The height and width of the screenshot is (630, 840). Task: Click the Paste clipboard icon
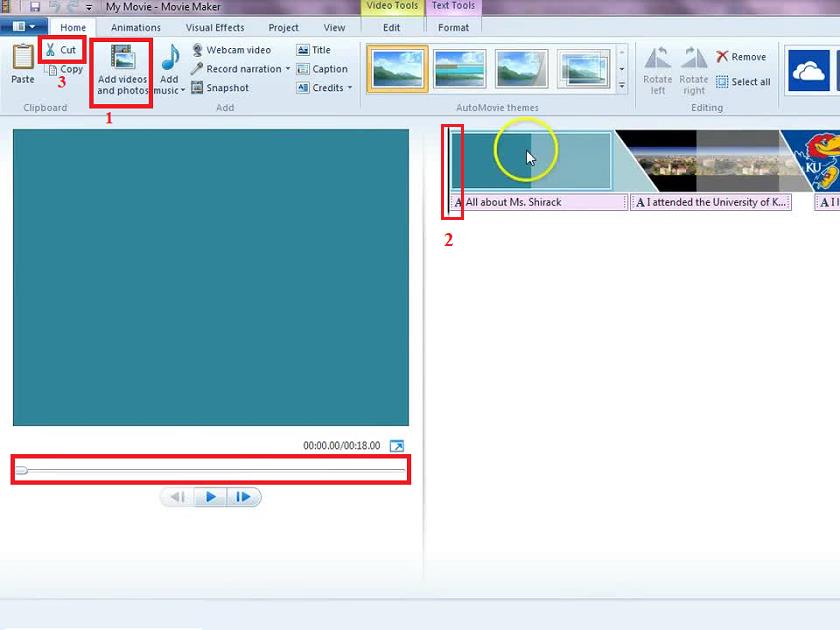(x=22, y=58)
